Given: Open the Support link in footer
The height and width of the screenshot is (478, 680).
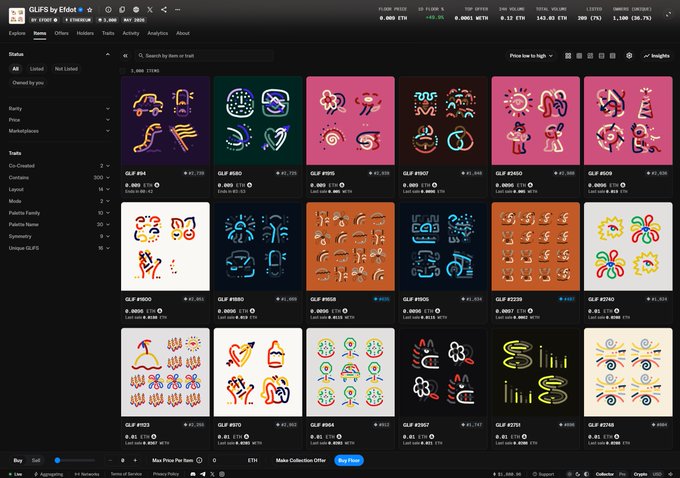Looking at the screenshot, I should coord(543,474).
